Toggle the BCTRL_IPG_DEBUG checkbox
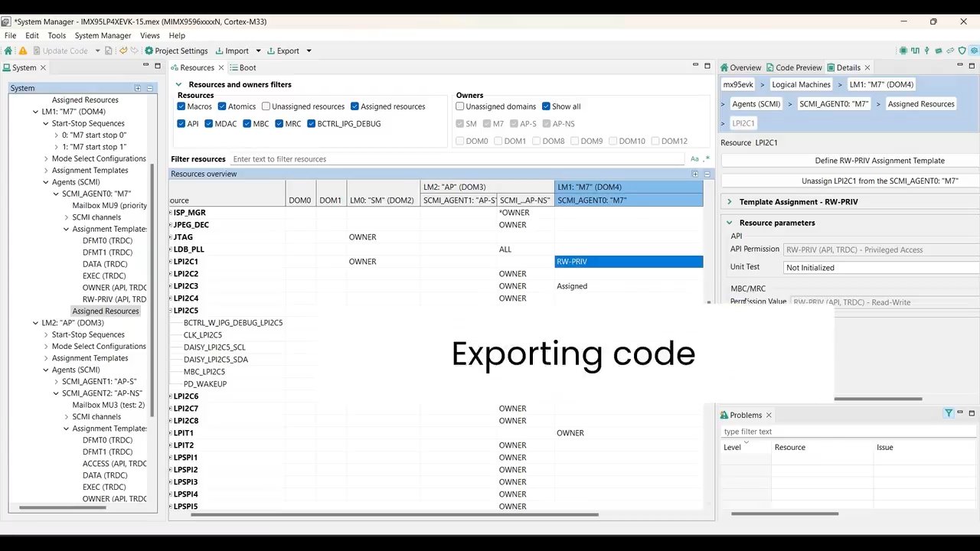This screenshot has width=980, height=551. 312,123
